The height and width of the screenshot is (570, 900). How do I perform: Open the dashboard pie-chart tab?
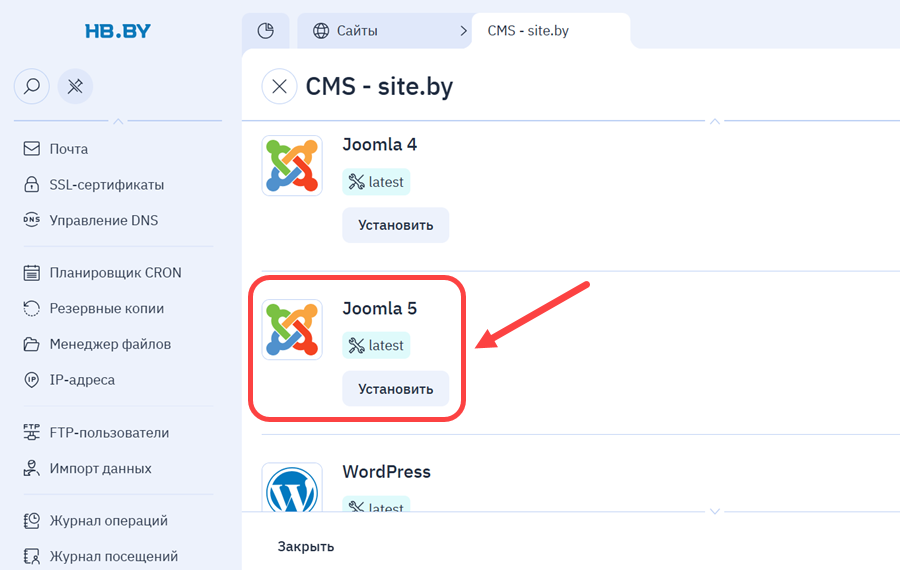(x=266, y=30)
